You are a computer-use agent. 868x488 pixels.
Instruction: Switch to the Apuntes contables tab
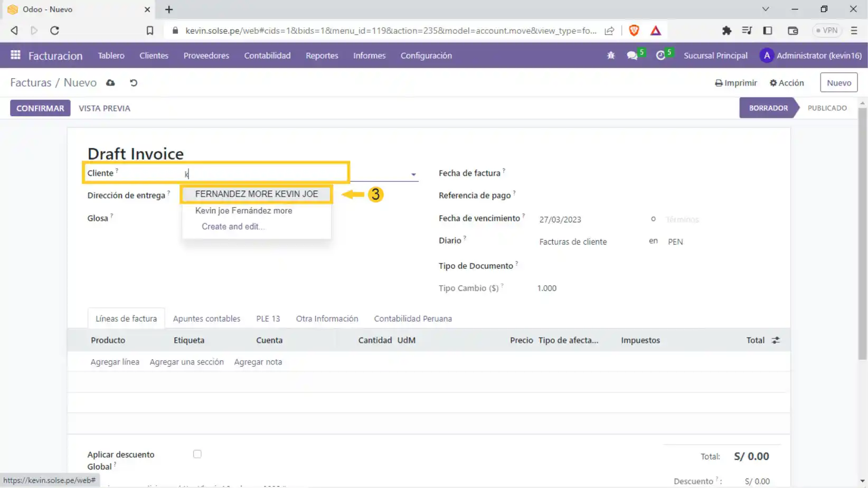[x=206, y=318]
